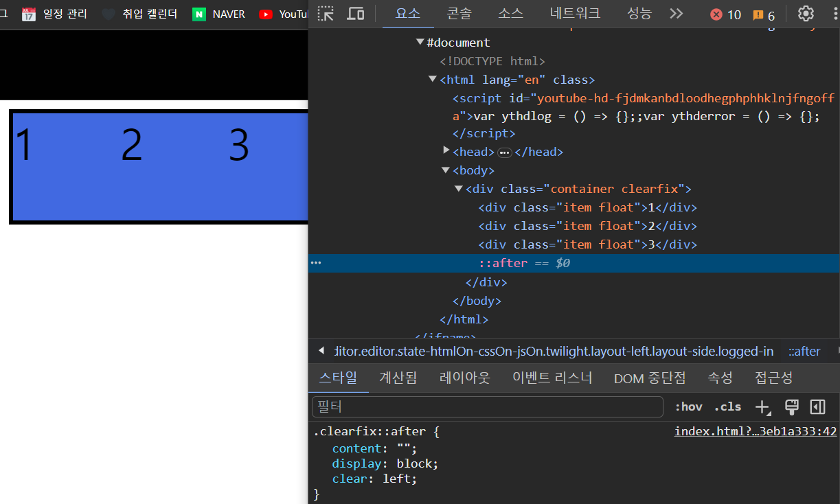Select the ::after pseudo-element row
Image resolution: width=840 pixels, height=504 pixels.
pos(574,263)
